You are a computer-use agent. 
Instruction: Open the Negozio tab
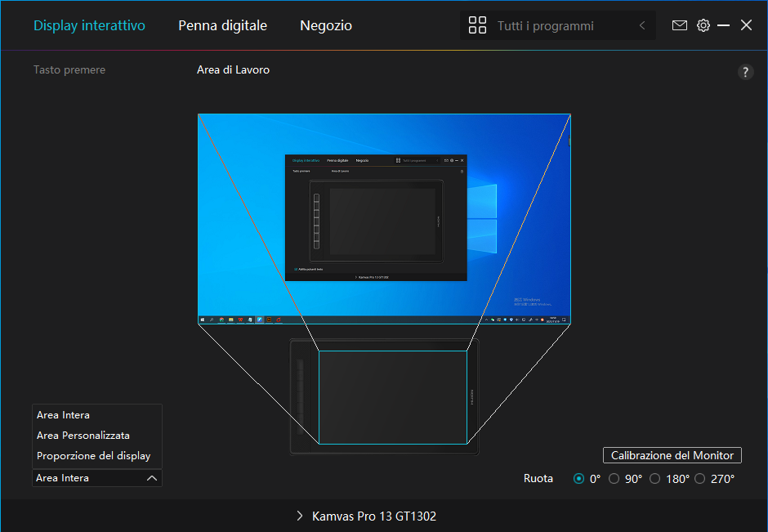click(x=326, y=25)
